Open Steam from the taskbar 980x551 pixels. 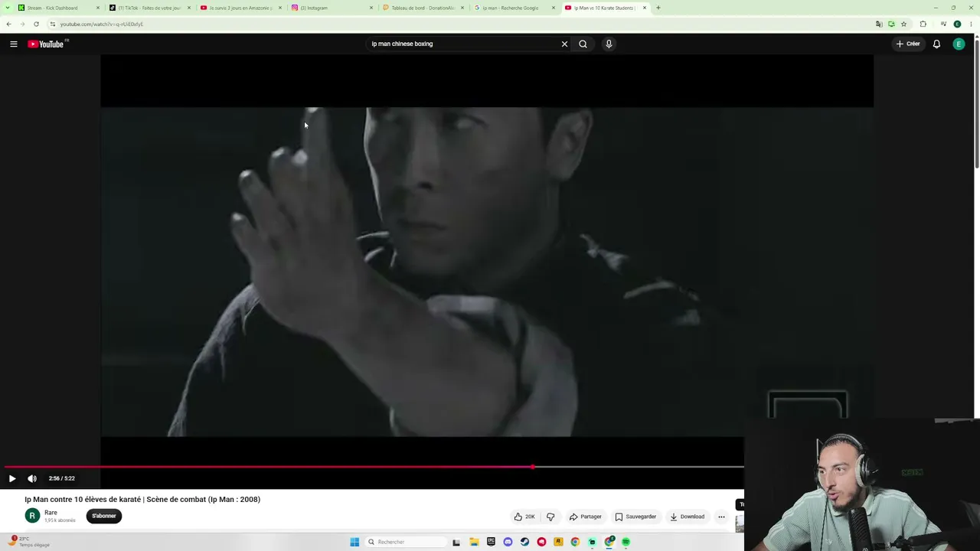click(x=524, y=542)
